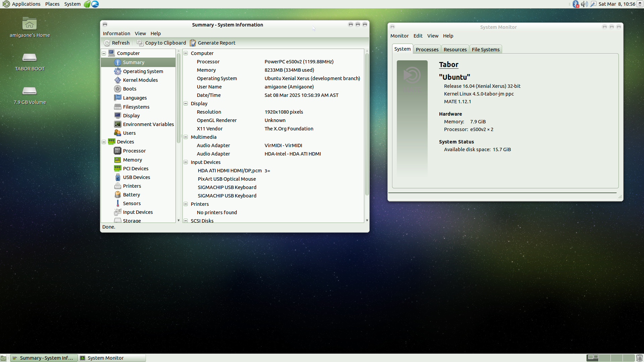Open USB Devices in sidebar

[x=136, y=177]
